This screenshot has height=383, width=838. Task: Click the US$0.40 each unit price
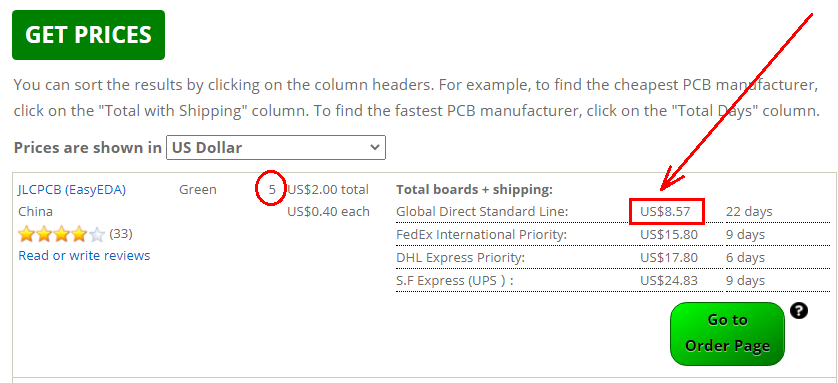[x=328, y=212]
